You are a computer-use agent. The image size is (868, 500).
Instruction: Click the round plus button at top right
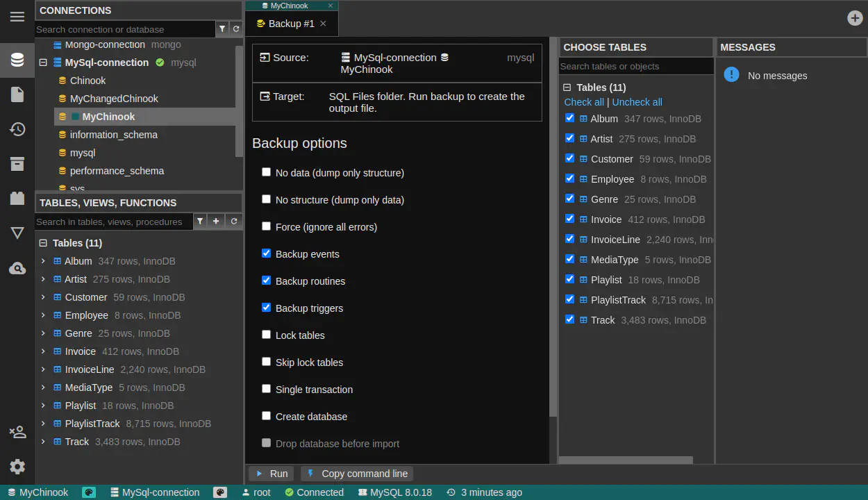[x=855, y=18]
